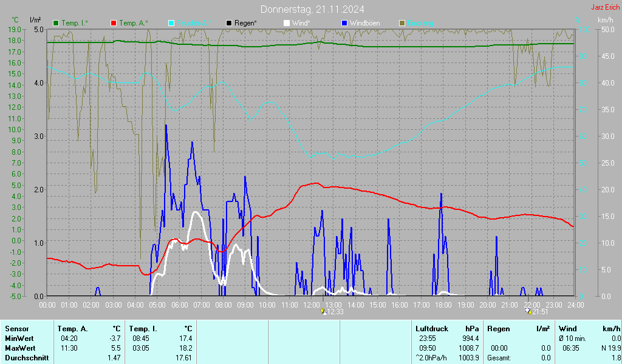Click the '23:55' pressure time cell
622x364 pixels.
[427, 339]
